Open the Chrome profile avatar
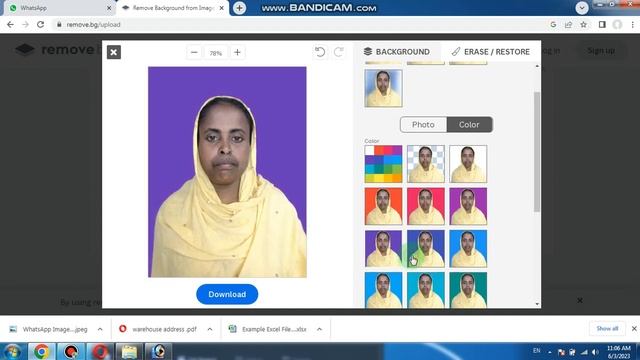 (x=617, y=24)
